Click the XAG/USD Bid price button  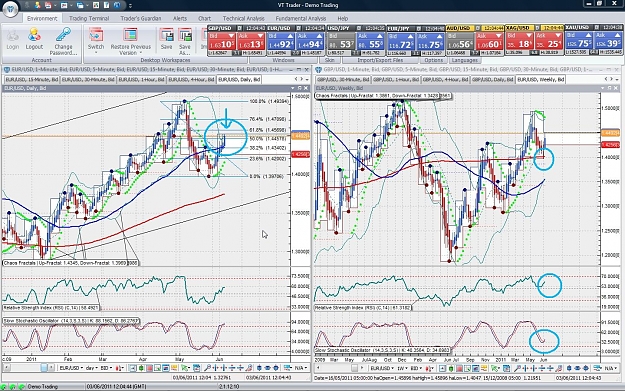coord(519,41)
